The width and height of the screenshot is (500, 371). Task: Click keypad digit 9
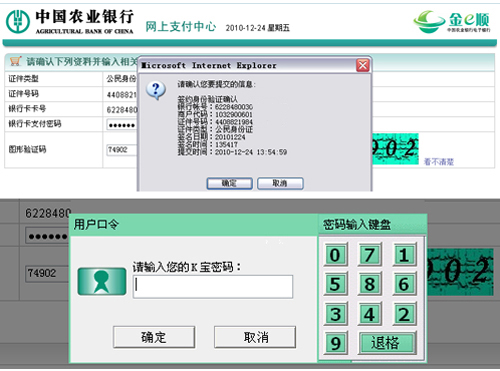click(x=335, y=343)
